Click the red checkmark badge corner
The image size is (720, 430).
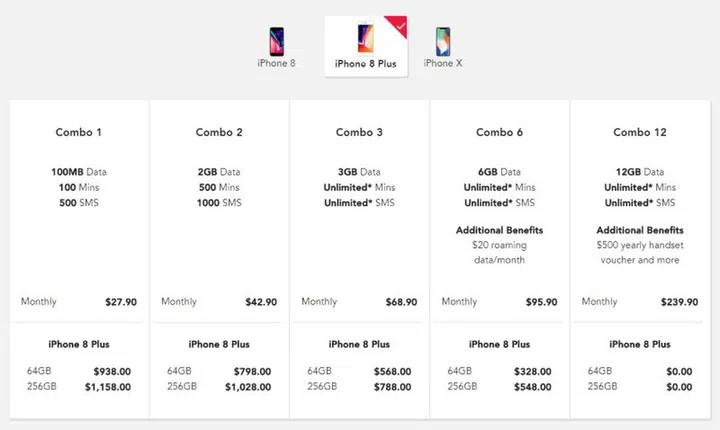tap(397, 24)
